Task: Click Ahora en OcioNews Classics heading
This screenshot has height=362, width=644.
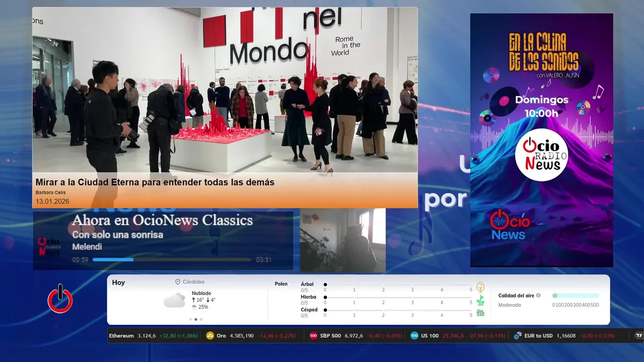Action: pyautogui.click(x=163, y=220)
